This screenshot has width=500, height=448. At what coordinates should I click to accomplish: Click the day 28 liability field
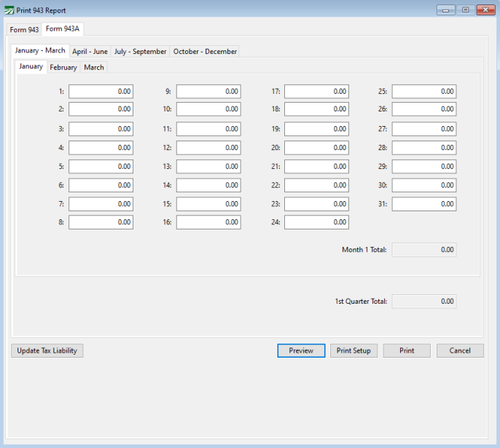[x=424, y=148]
